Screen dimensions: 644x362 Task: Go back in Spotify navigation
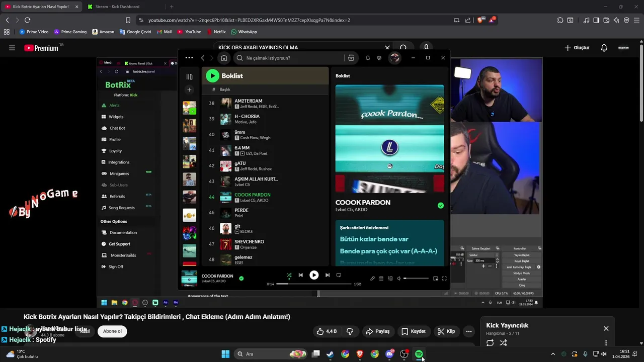point(203,58)
